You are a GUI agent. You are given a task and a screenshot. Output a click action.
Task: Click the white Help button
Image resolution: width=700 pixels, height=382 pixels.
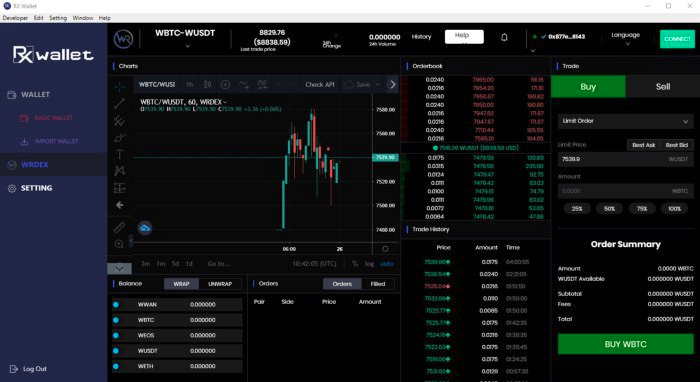click(x=464, y=37)
